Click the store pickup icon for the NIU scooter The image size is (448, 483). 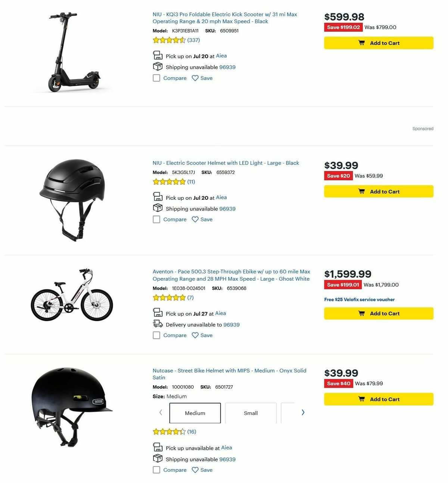coord(158,55)
